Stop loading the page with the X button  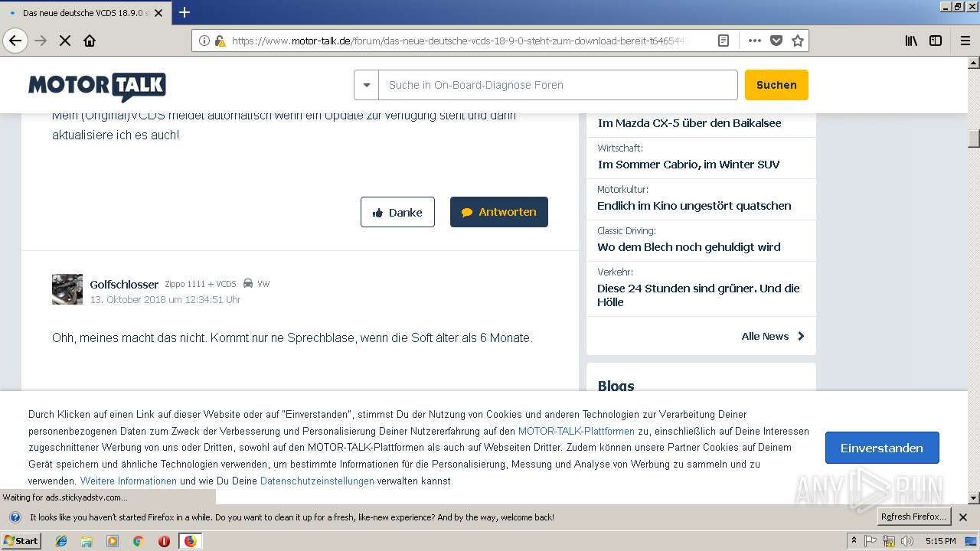tap(65, 41)
